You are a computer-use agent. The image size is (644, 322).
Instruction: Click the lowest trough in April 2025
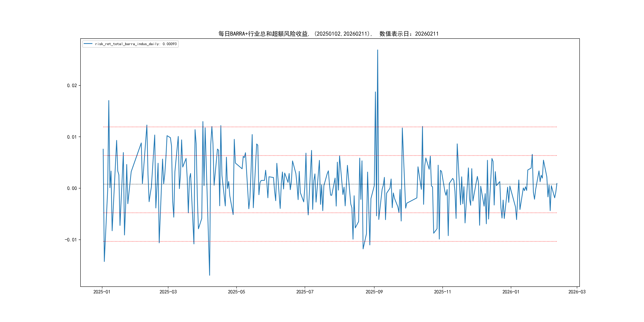209,275
